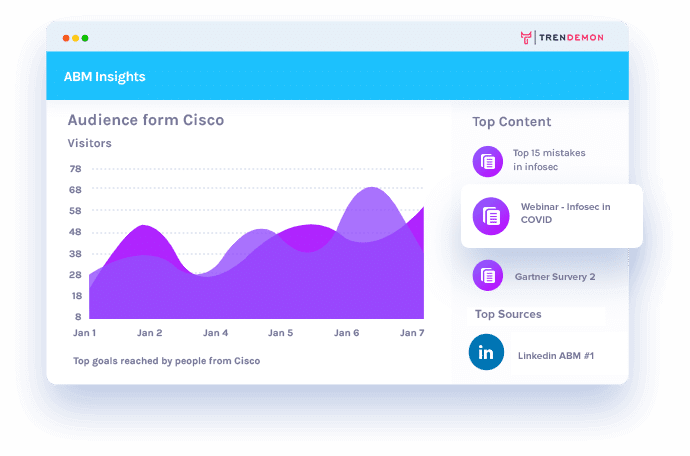The image size is (690, 456).
Task: Select the Webinar - Infosec in COVID card
Action: click(552, 216)
